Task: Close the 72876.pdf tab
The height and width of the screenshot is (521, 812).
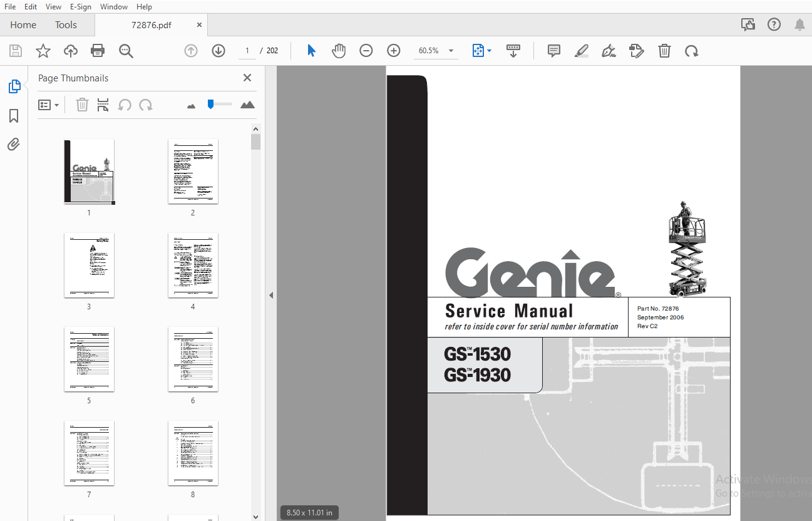Action: [199, 25]
